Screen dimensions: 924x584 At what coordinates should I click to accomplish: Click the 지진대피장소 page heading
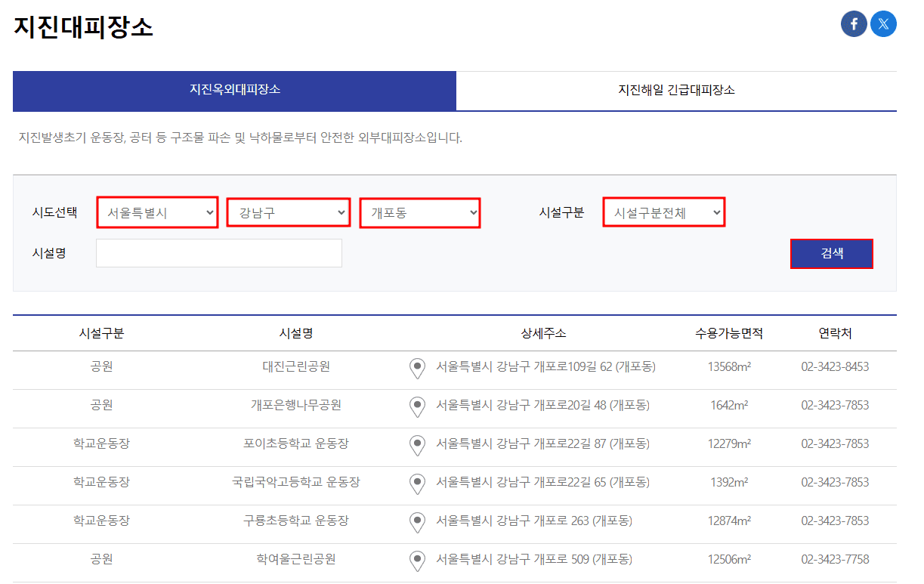83,28
